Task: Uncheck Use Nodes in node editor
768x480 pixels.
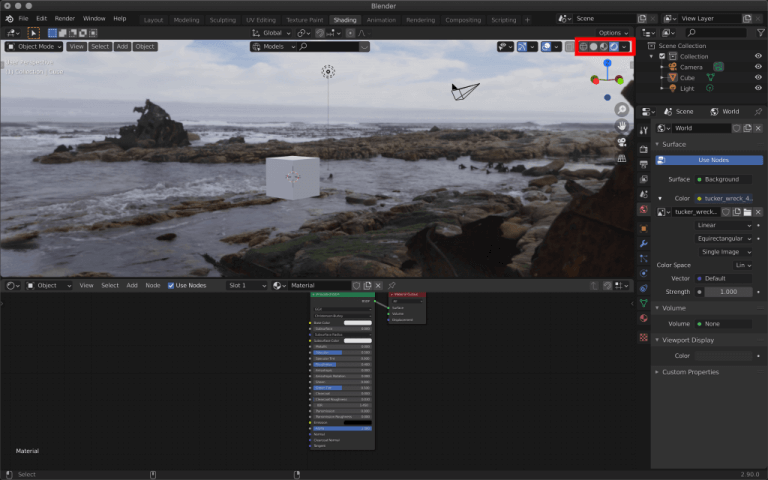Action: 171,285
